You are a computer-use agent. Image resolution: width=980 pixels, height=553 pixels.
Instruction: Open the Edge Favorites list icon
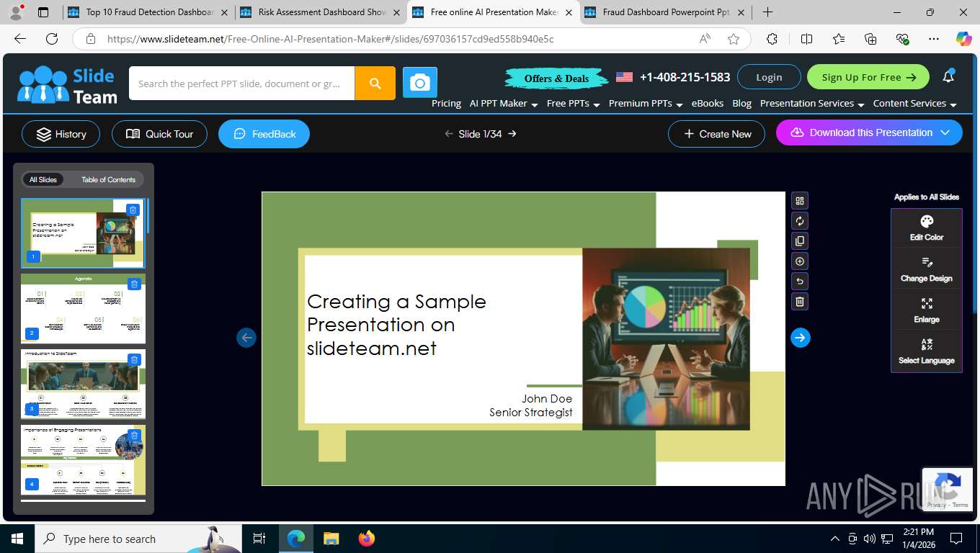(x=839, y=39)
